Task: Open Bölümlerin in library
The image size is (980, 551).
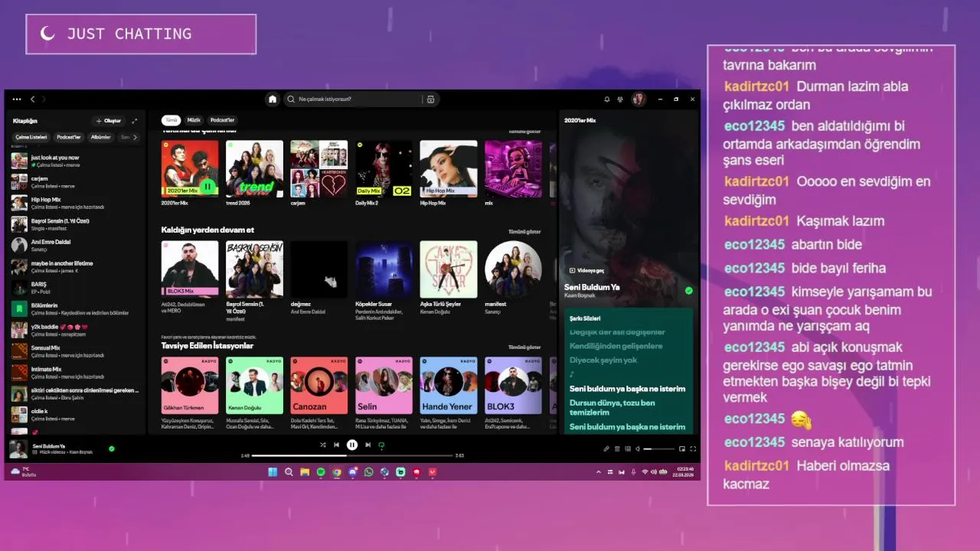Action: (x=75, y=308)
